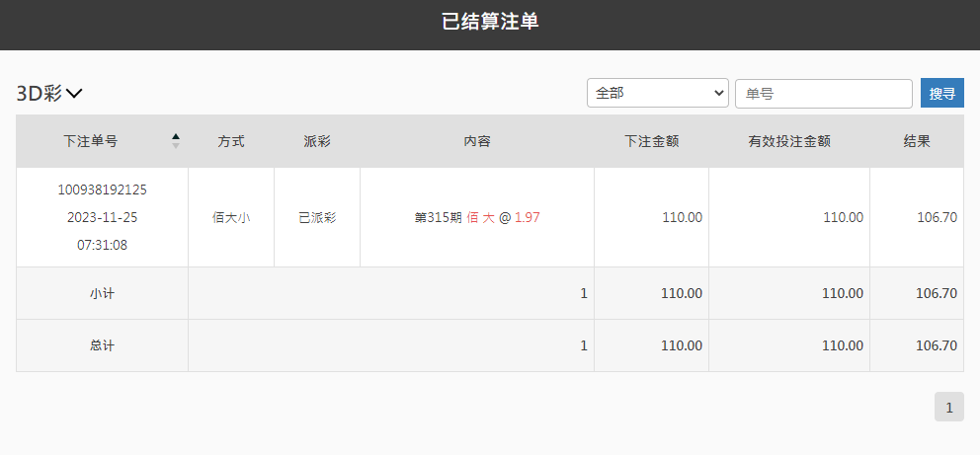Select the 结果 column header
This screenshot has width=980, height=455.
(x=917, y=142)
